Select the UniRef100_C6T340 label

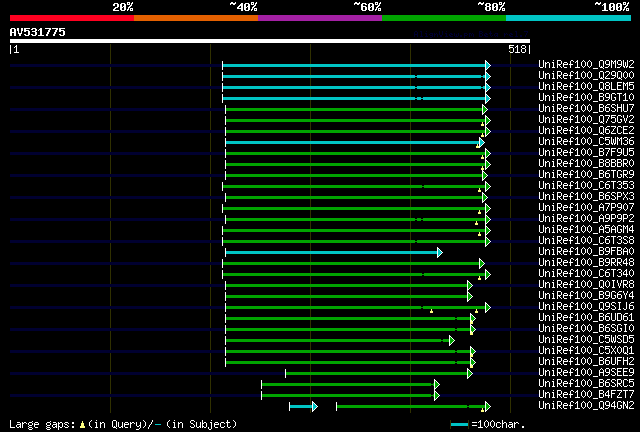pyautogui.click(x=586, y=274)
